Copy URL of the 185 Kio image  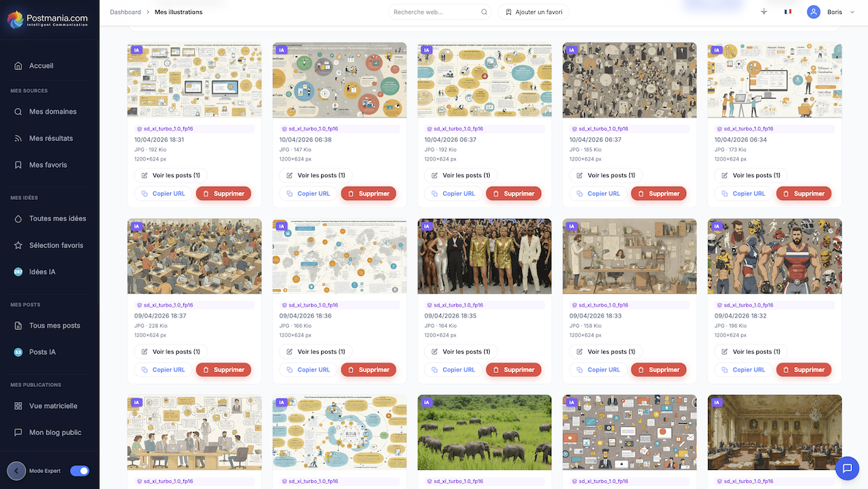[599, 193]
